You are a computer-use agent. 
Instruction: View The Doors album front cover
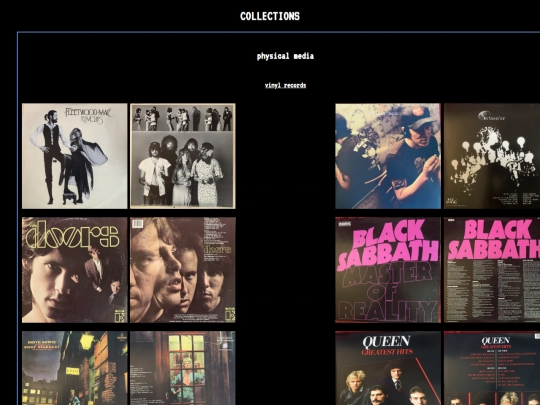coord(75,270)
